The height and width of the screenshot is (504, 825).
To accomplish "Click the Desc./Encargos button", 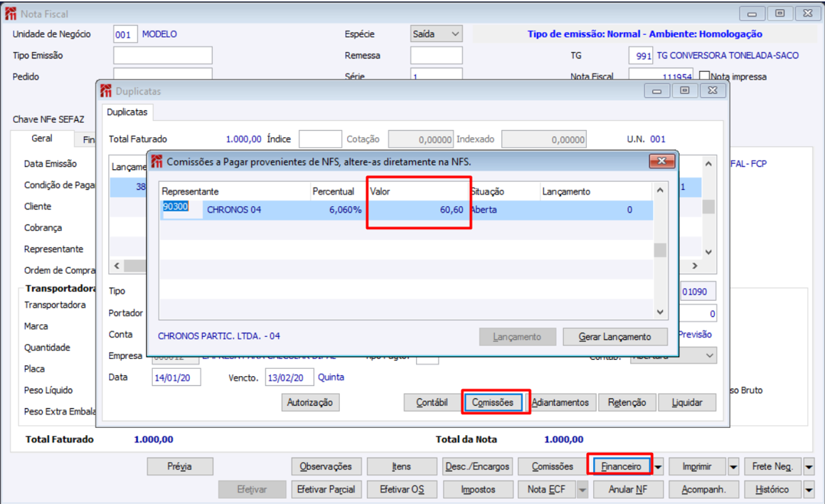I will pos(477,466).
